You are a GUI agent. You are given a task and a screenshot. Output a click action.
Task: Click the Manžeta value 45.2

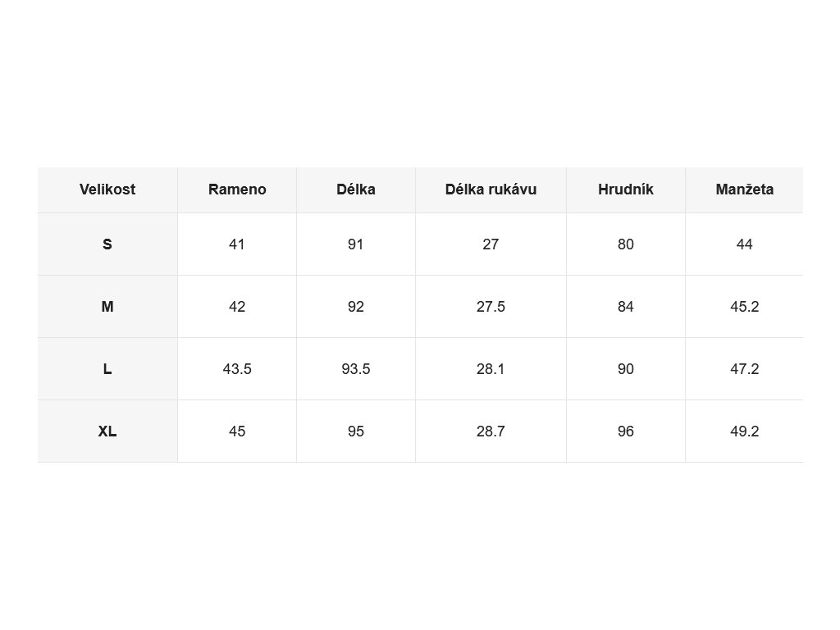pos(745,307)
